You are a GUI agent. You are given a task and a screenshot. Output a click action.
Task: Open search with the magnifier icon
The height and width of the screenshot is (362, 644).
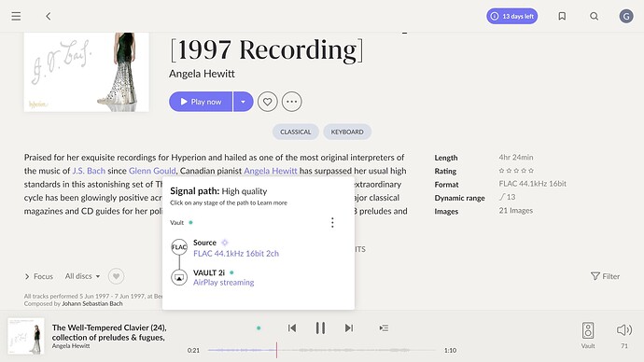pyautogui.click(x=594, y=17)
